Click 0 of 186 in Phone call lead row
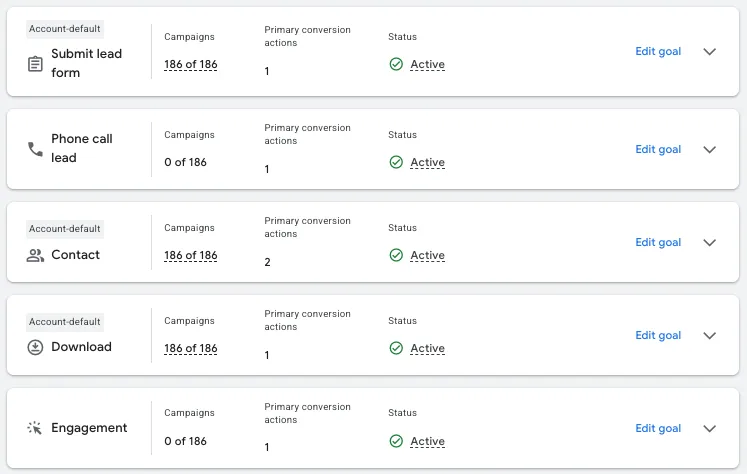 pos(185,162)
